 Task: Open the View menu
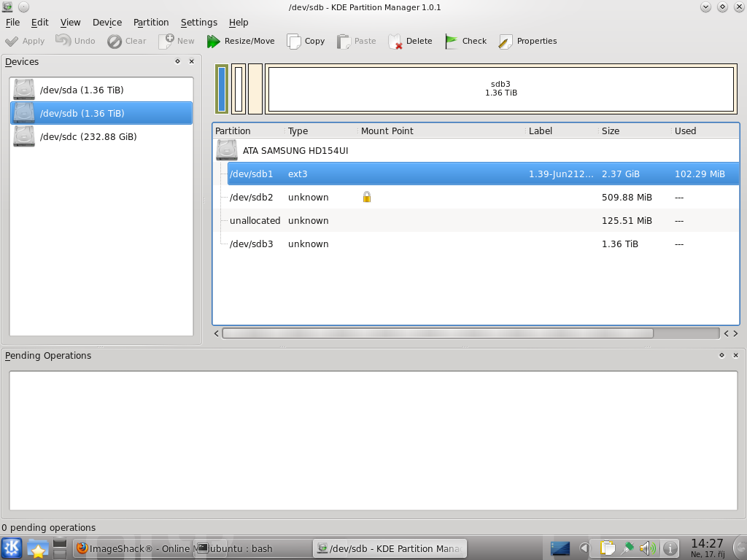70,23
